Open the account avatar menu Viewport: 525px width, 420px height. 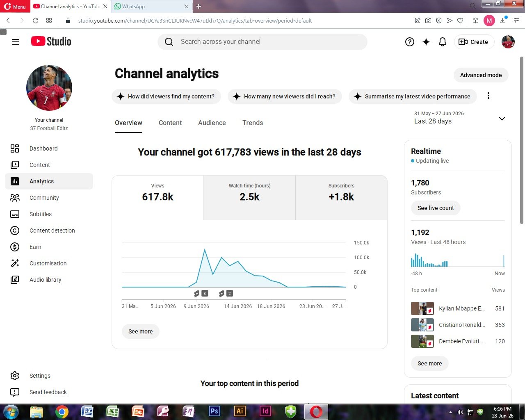pyautogui.click(x=508, y=42)
